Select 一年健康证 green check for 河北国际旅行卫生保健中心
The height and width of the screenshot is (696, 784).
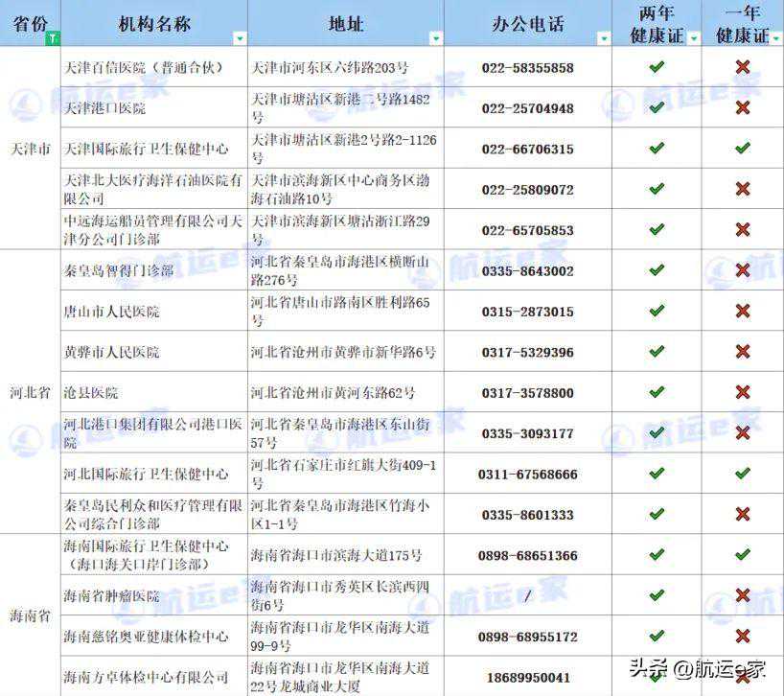coord(742,474)
